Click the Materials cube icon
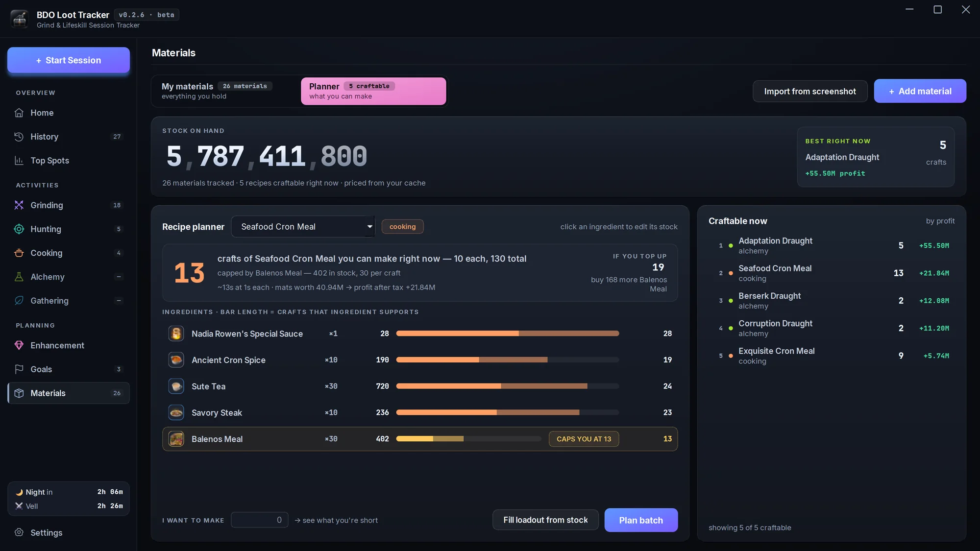The width and height of the screenshot is (980, 551). [19, 393]
